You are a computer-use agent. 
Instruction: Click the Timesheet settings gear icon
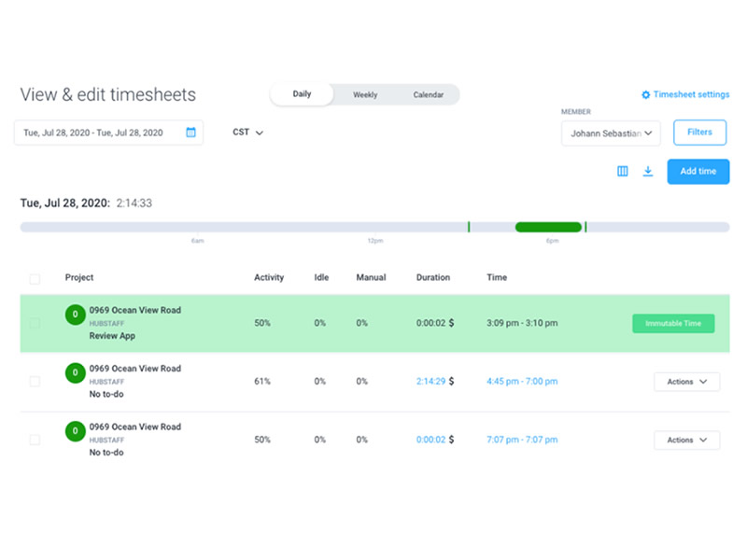pos(645,95)
